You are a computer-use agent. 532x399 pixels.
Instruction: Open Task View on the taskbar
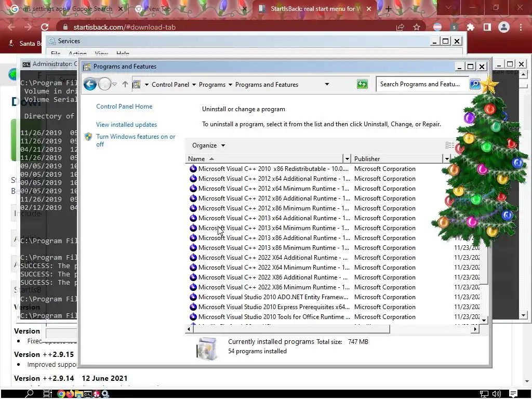[x=47, y=394]
